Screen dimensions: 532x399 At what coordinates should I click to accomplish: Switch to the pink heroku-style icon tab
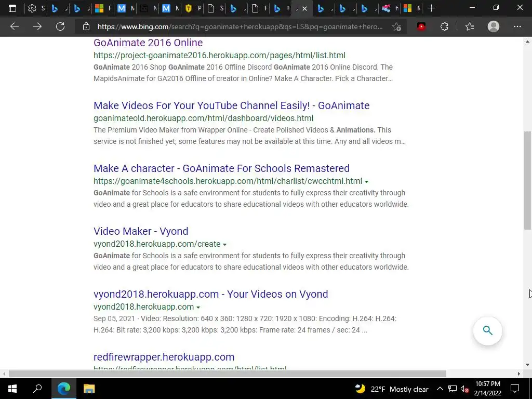coord(390,8)
